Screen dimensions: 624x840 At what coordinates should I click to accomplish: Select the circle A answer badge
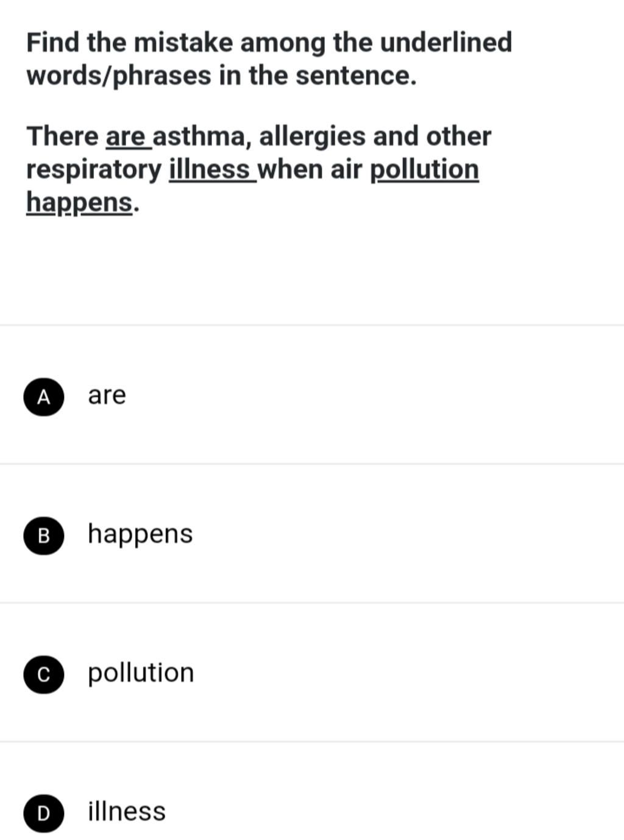click(43, 397)
